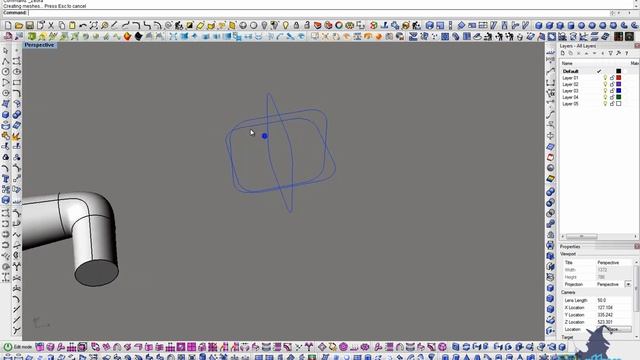The image size is (640, 360).
Task: Open the Projection dropdown in Properties
Action: (x=628, y=284)
